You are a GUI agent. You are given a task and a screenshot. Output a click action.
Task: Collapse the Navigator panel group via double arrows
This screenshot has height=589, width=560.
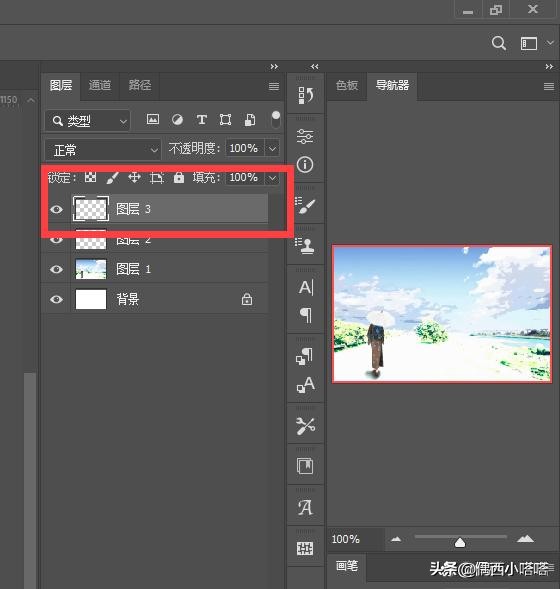[549, 66]
